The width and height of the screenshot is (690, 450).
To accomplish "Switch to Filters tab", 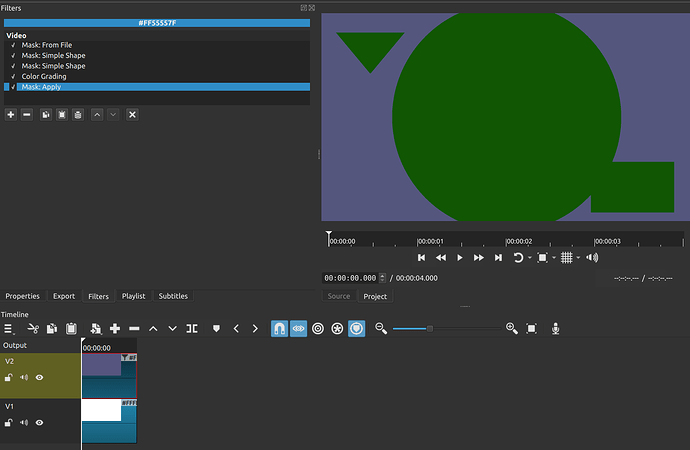I will 98,296.
